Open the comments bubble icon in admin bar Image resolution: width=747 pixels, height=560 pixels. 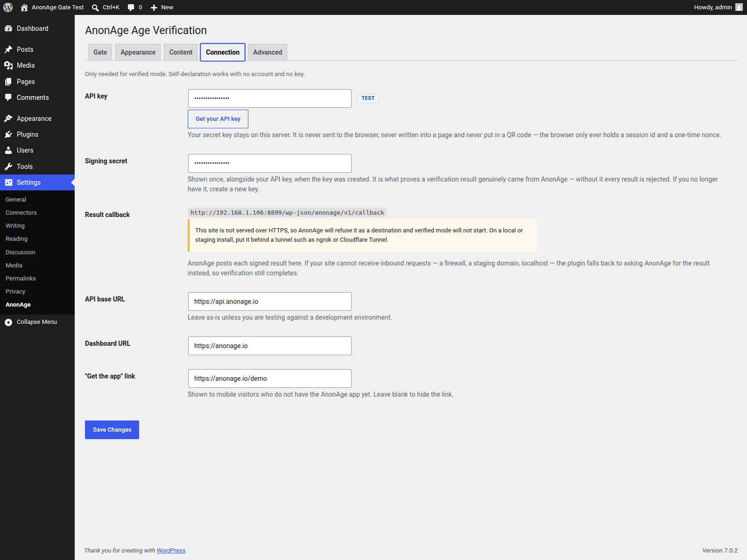[131, 7]
